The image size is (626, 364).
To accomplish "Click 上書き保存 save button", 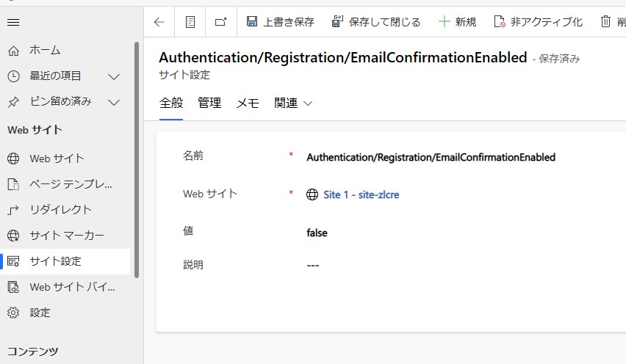I will (x=280, y=22).
